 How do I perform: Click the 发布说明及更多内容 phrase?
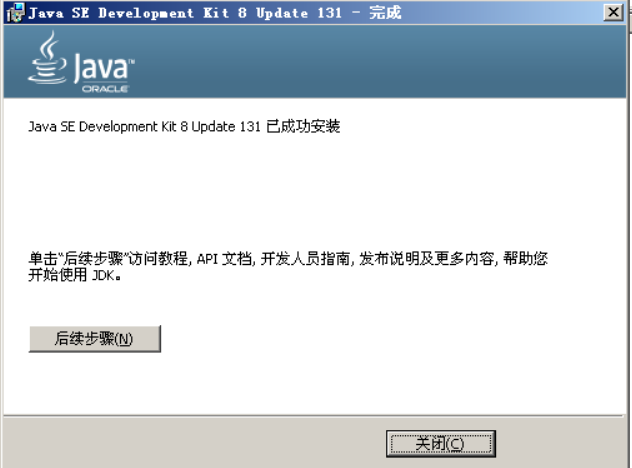[426, 259]
